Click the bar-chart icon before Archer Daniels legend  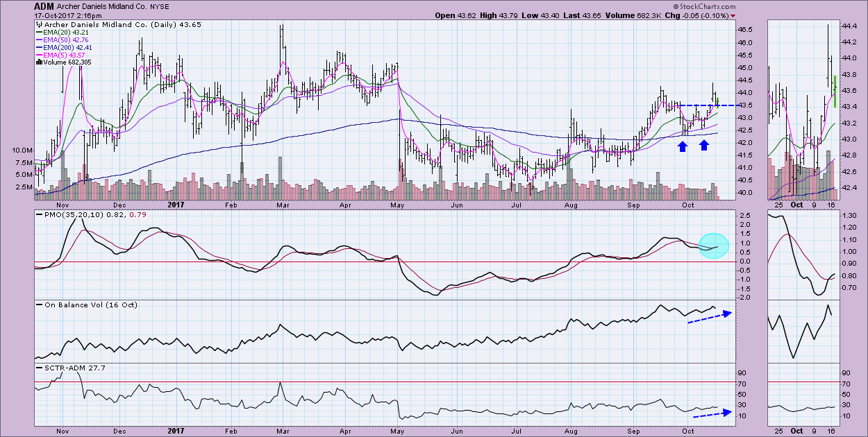pyautogui.click(x=39, y=24)
